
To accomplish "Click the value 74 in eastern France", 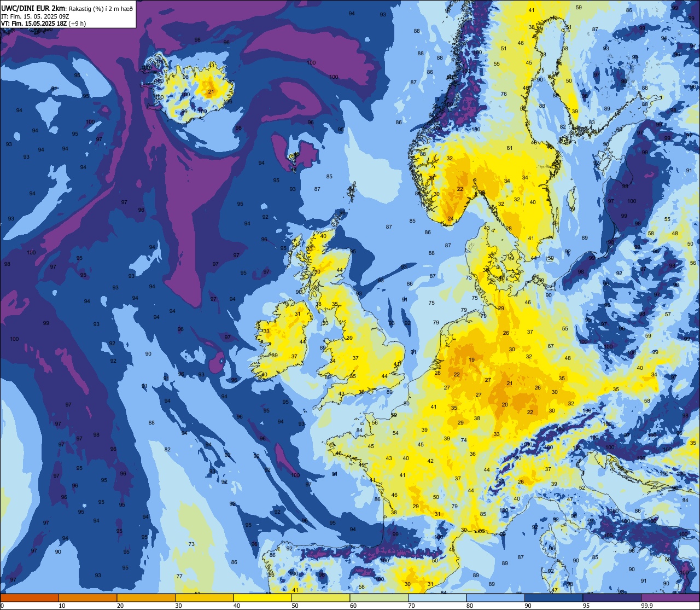I will (464, 440).
